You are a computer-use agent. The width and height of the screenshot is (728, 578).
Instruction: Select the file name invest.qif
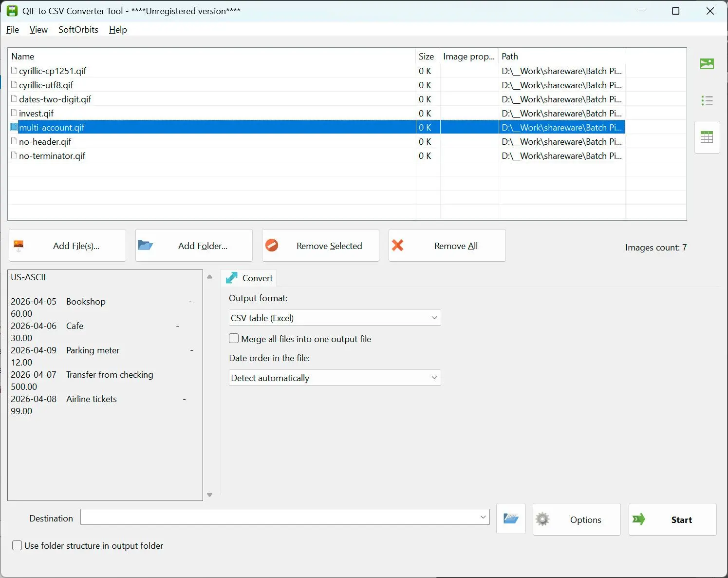click(37, 113)
